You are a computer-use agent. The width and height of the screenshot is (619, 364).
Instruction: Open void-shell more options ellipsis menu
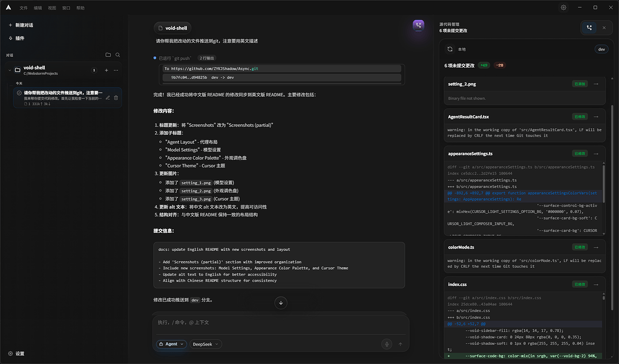point(116,70)
